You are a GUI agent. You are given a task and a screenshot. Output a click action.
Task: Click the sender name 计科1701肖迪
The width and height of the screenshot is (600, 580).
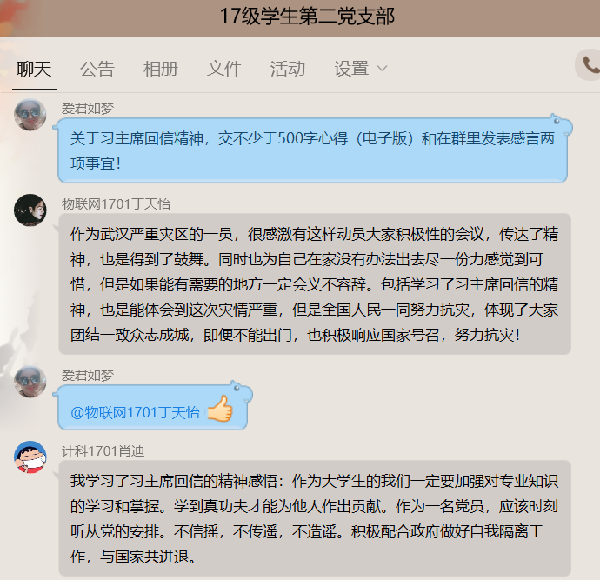pos(103,451)
